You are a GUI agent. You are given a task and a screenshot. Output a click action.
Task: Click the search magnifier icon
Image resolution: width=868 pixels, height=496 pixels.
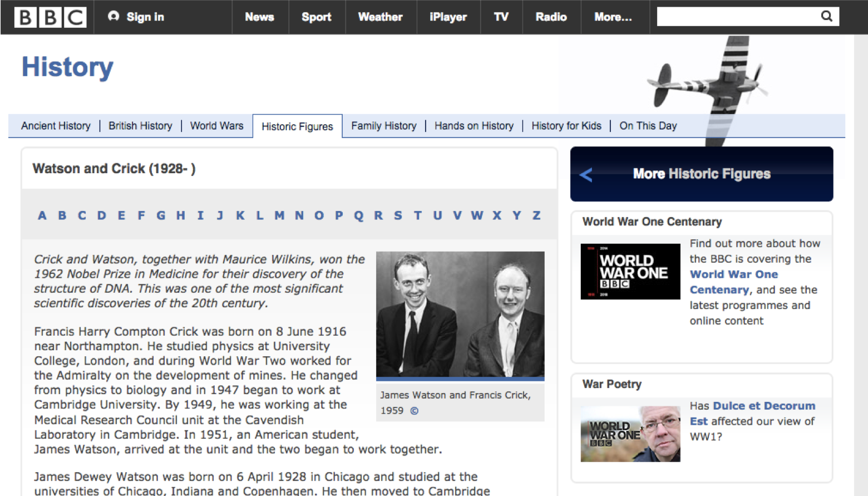pos(827,16)
